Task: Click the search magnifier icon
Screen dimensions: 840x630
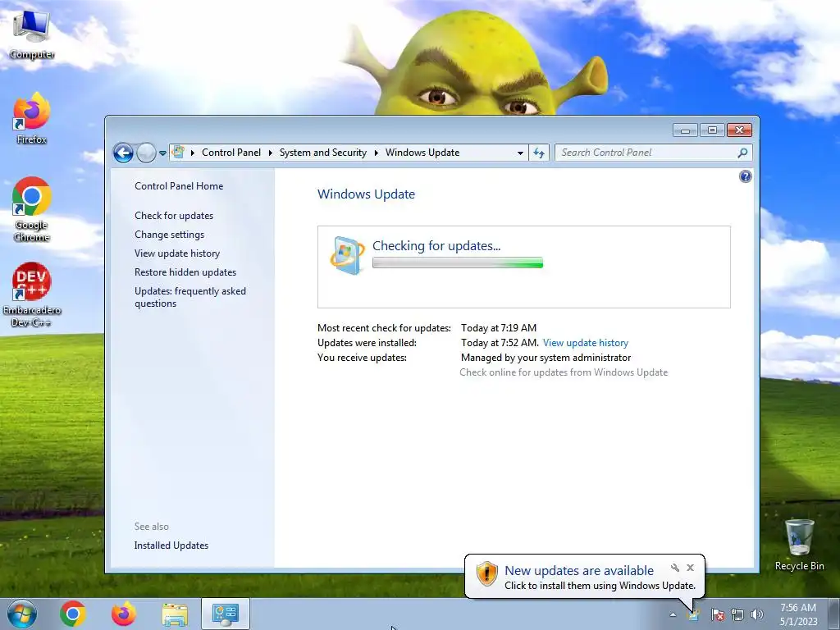Action: pos(742,153)
